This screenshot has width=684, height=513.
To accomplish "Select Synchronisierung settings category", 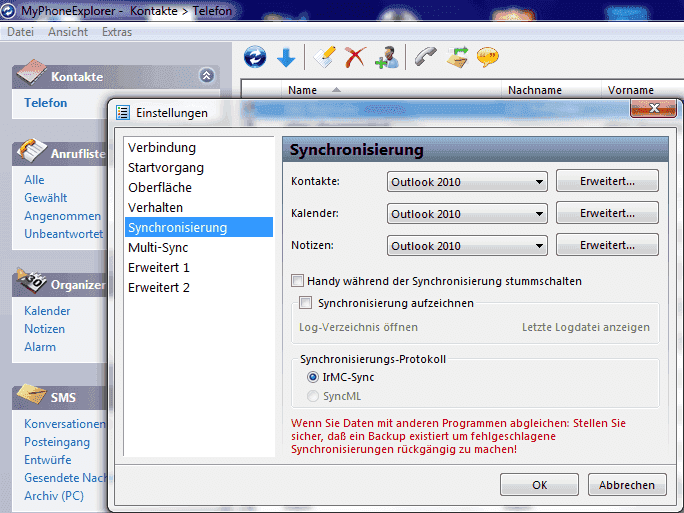I will (x=199, y=227).
